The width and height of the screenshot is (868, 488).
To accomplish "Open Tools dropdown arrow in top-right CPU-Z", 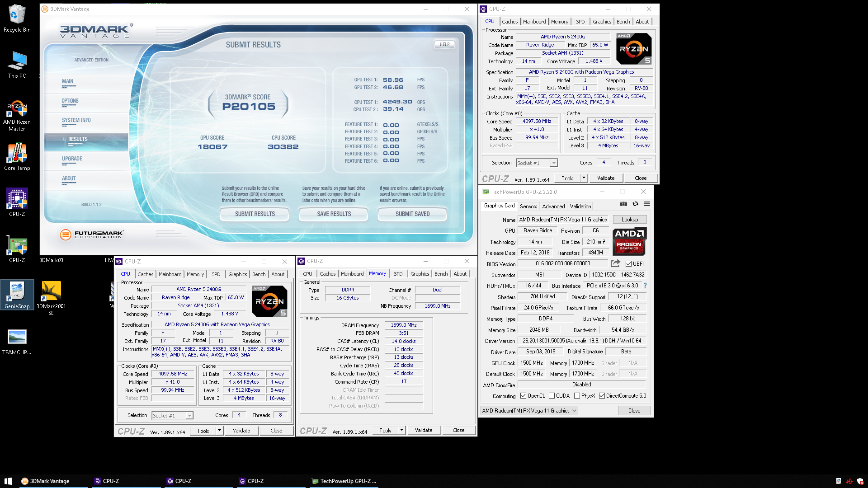I will 584,178.
